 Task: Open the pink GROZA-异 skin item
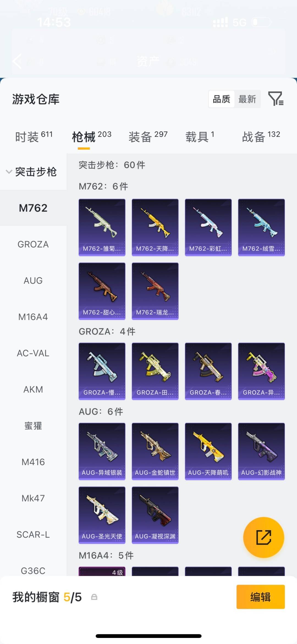point(262,371)
